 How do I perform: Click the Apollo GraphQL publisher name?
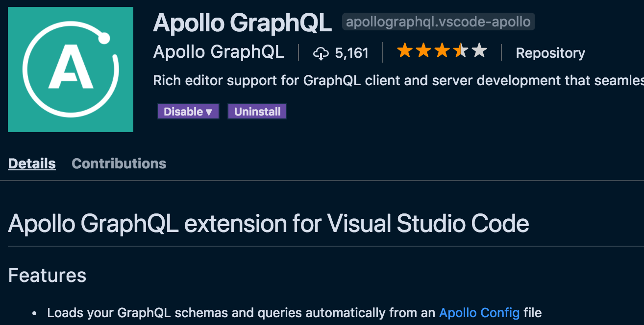pyautogui.click(x=219, y=52)
